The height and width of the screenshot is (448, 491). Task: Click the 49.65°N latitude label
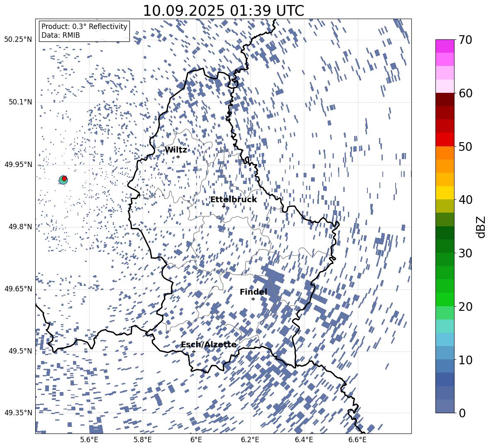(18, 288)
